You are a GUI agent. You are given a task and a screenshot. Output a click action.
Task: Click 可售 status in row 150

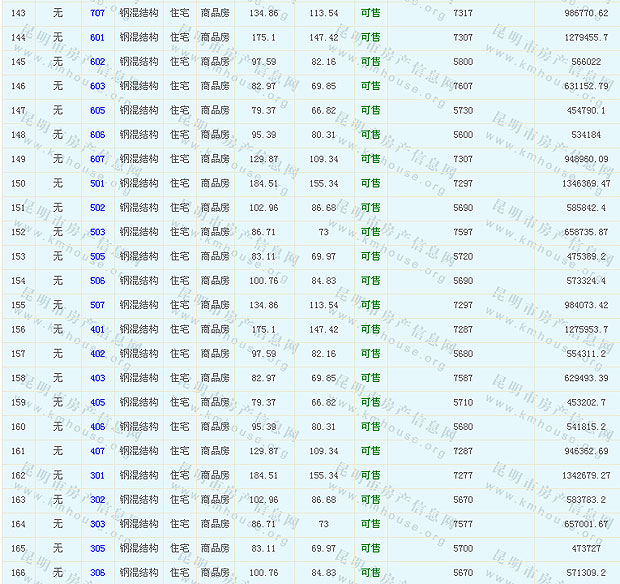pos(370,183)
